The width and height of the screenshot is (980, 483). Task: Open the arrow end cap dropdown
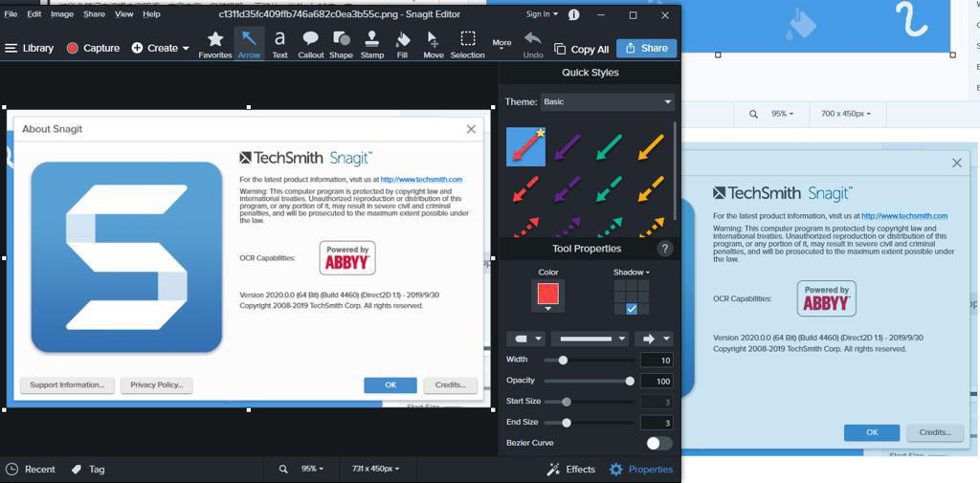pos(654,339)
